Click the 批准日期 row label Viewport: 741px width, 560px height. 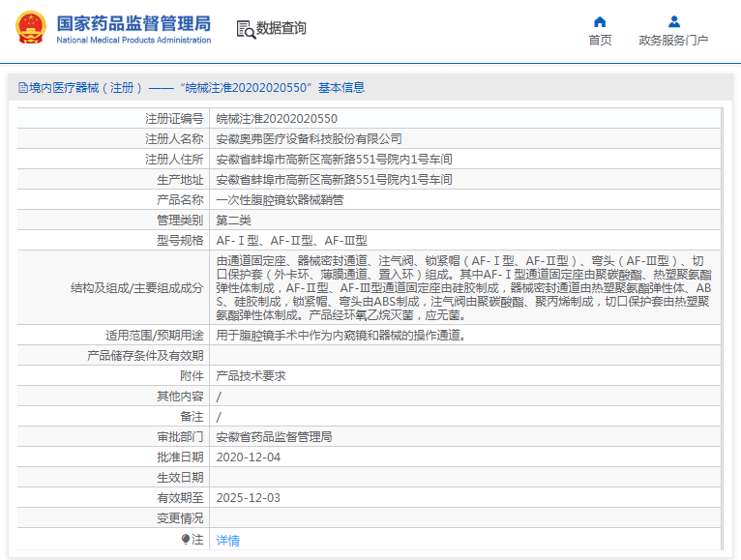(180, 457)
